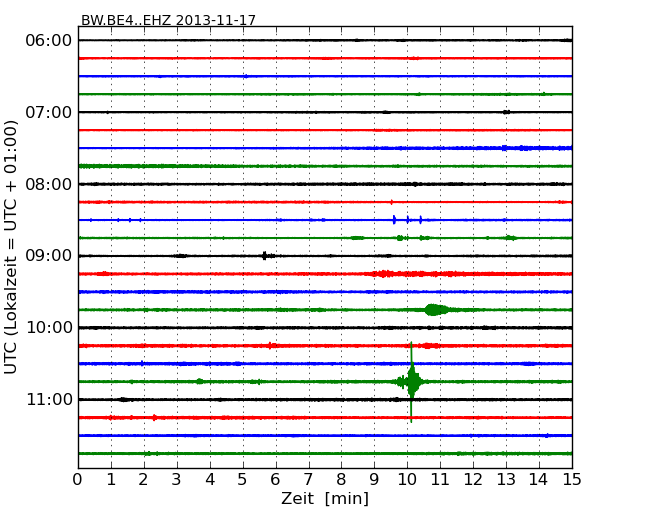Click the x-axis label Zeit [min]
650x520 pixels.
click(x=325, y=499)
